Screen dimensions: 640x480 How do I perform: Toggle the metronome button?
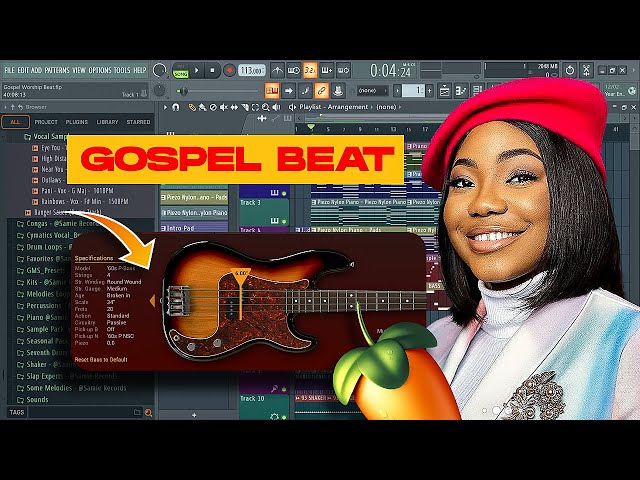(x=277, y=71)
